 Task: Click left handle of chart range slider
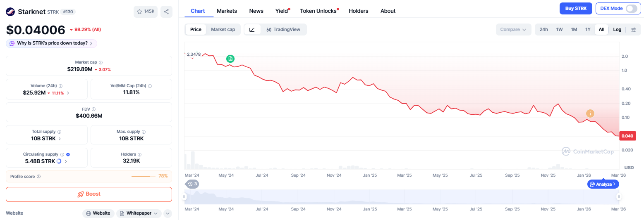(185, 197)
